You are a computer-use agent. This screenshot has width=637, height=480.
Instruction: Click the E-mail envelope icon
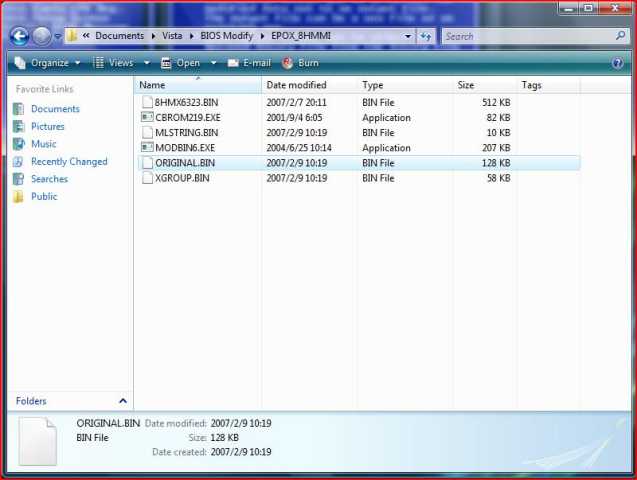coord(233,63)
